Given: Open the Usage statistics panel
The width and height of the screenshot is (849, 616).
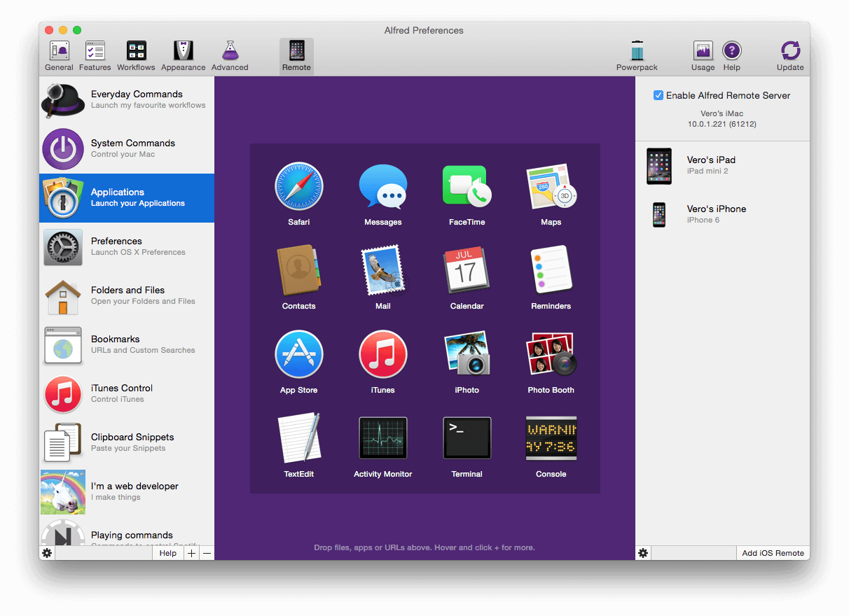Looking at the screenshot, I should coord(703,55).
